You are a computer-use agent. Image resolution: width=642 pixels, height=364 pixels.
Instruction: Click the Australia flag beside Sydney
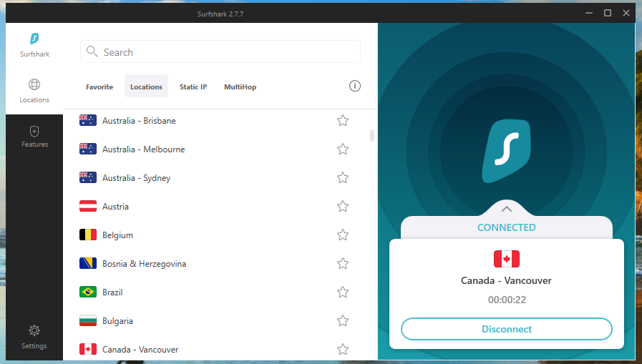click(x=88, y=177)
